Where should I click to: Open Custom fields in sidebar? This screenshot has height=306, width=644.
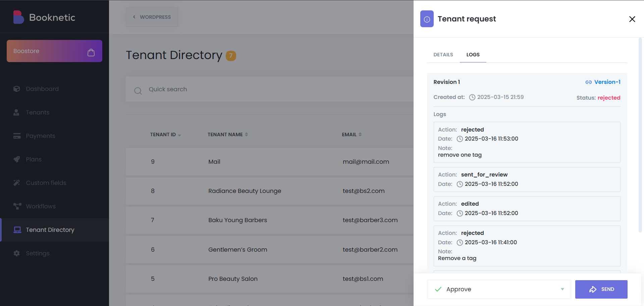tap(54, 183)
